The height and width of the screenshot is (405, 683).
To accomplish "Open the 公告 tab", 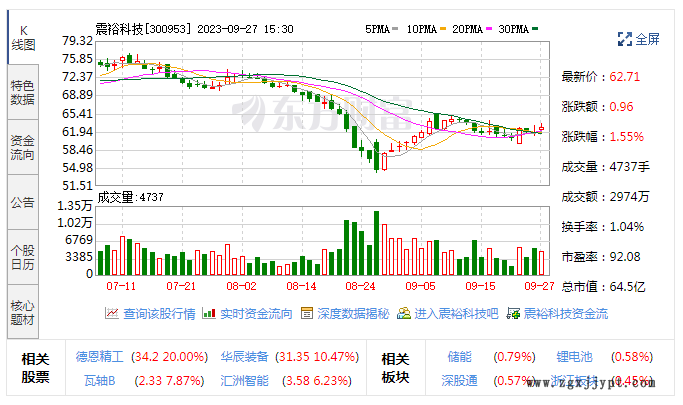I will [x=23, y=202].
